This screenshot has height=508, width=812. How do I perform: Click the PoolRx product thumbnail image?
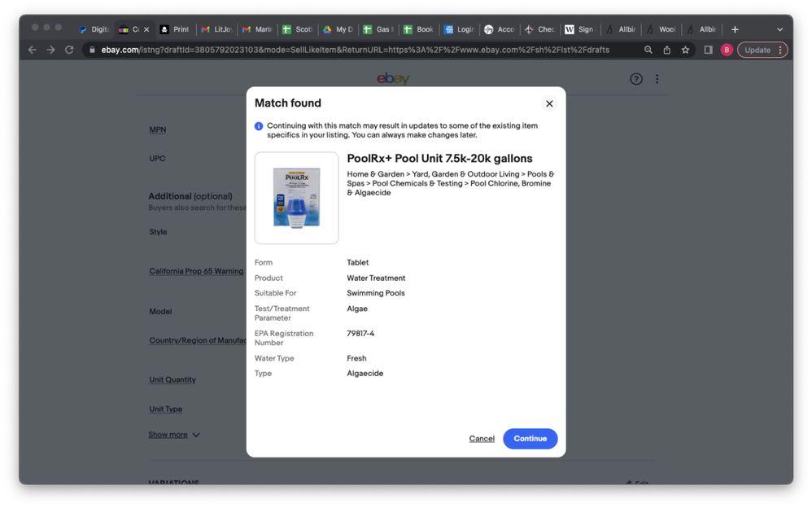point(296,198)
